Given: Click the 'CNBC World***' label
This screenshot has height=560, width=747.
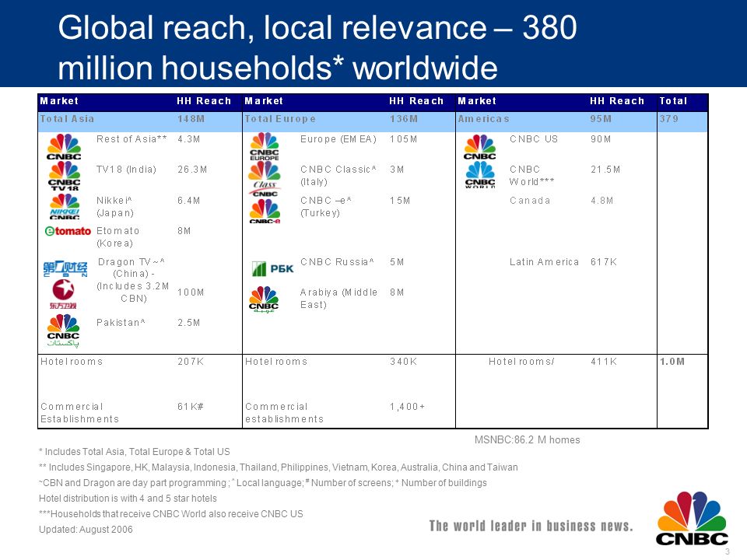Looking at the screenshot, I should [531, 176].
